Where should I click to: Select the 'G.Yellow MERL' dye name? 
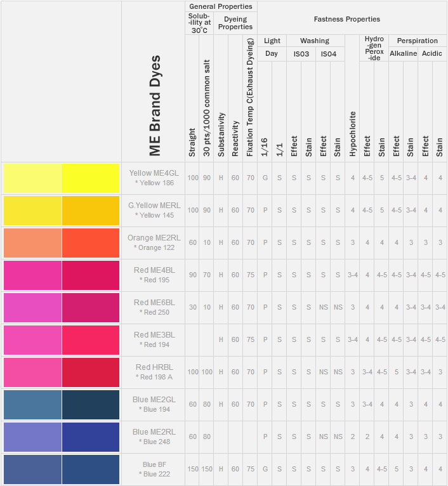click(154, 206)
